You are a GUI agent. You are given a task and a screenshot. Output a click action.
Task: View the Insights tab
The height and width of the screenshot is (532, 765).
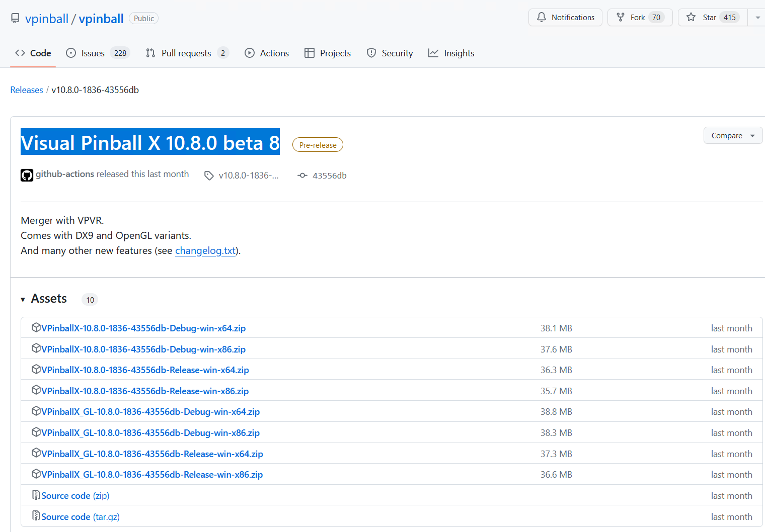(x=451, y=53)
